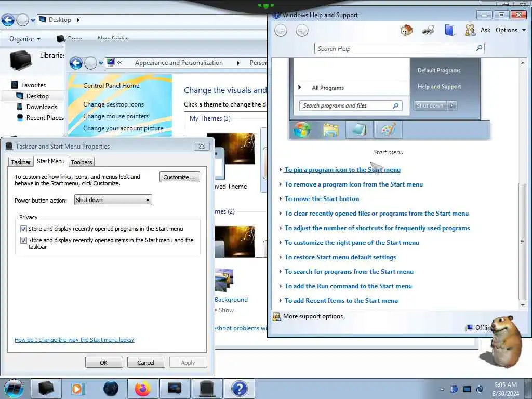Click Help question mark taskbar icon

(239, 389)
